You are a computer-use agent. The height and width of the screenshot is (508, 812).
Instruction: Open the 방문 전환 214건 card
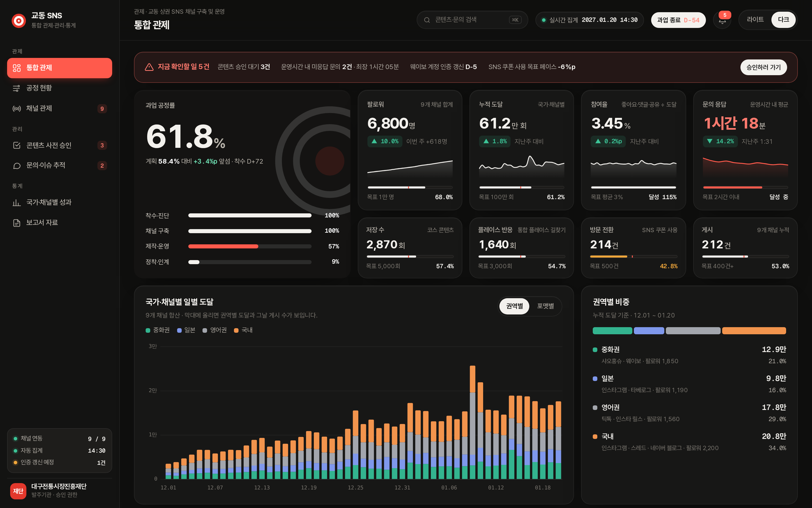(633, 248)
